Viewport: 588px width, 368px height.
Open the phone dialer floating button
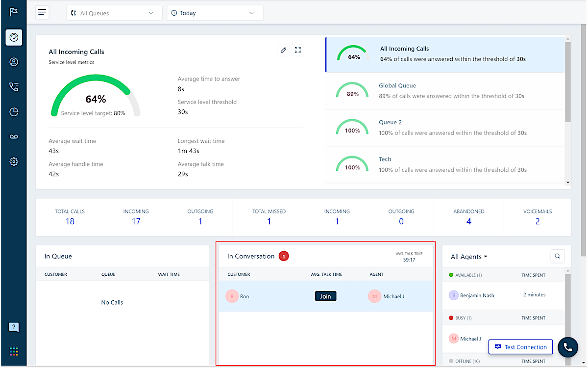pos(567,347)
